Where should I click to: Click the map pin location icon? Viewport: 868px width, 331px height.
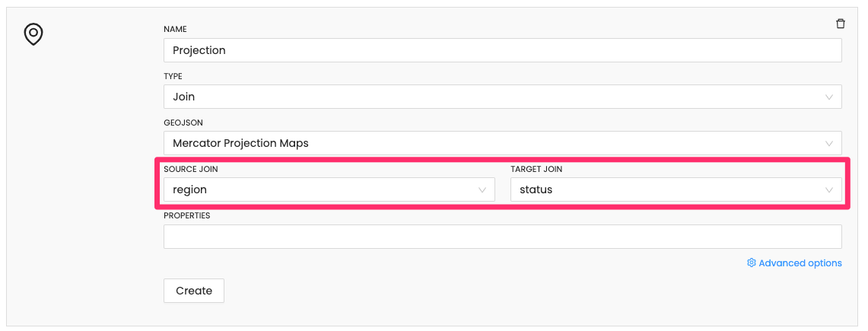click(x=33, y=34)
